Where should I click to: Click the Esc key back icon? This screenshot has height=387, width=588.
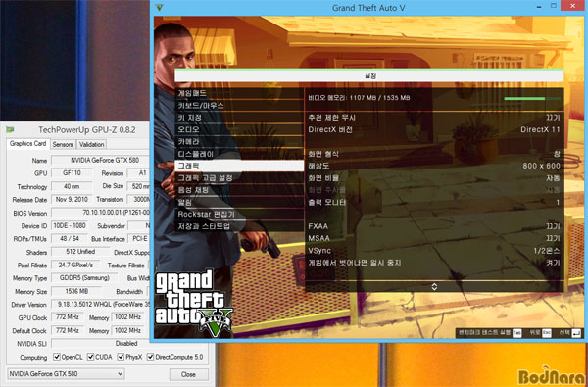pyautogui.click(x=547, y=333)
